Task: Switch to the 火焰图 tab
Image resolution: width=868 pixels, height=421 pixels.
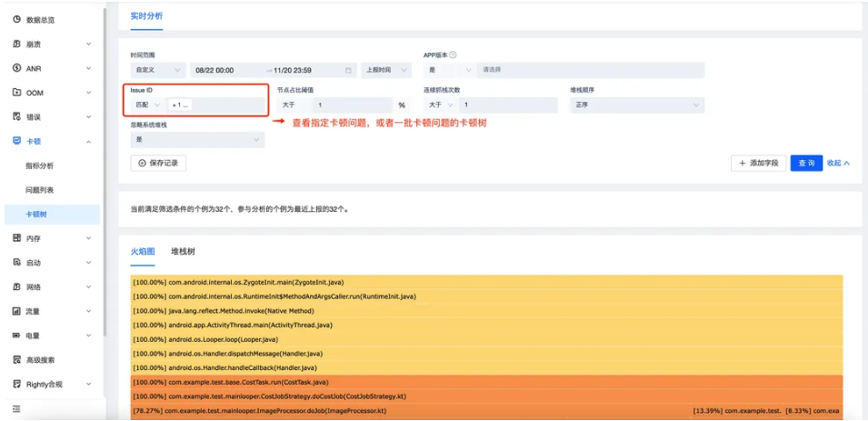Action: coord(143,252)
